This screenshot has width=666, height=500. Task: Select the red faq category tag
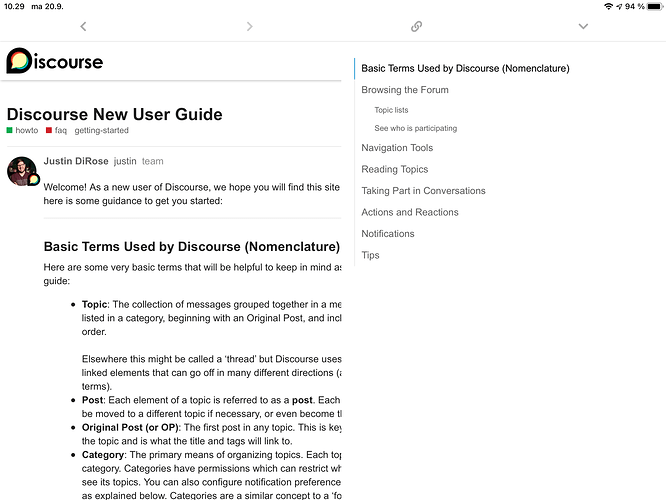click(56, 130)
